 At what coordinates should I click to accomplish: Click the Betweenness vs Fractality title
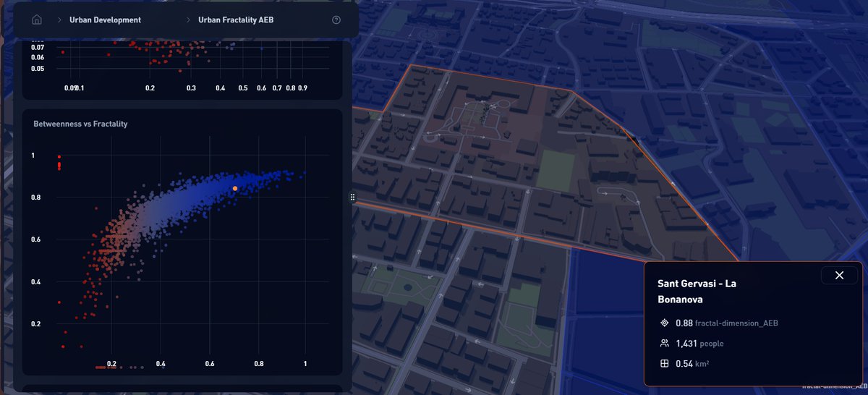click(80, 124)
